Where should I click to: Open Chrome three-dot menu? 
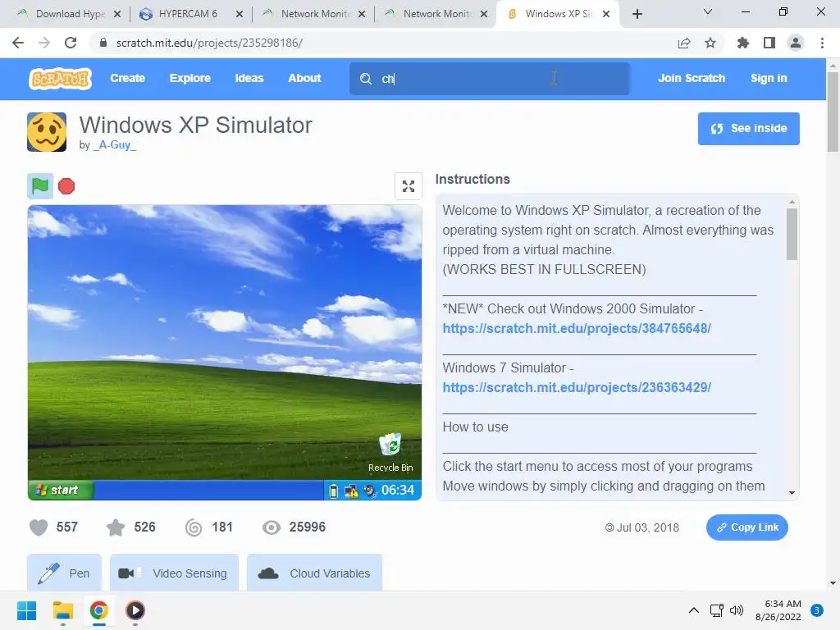point(822,43)
